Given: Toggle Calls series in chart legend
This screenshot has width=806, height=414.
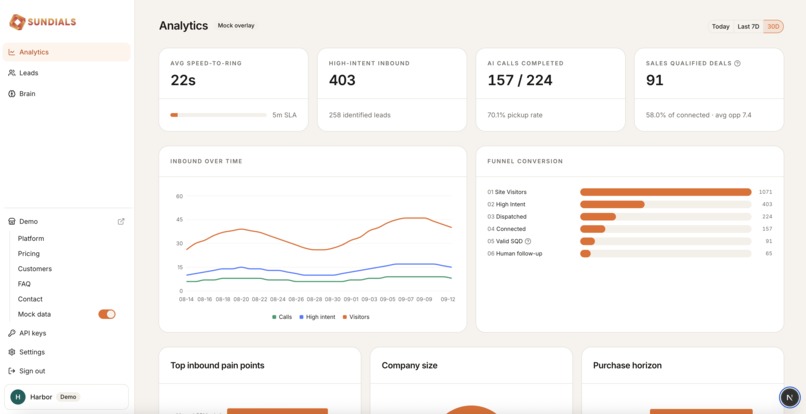Looking at the screenshot, I should [282, 317].
